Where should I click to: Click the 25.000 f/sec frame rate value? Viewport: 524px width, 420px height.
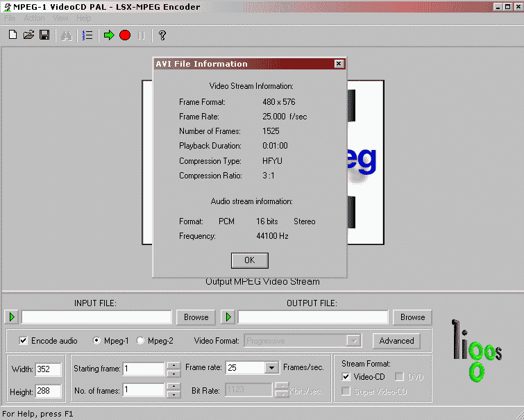click(x=285, y=117)
